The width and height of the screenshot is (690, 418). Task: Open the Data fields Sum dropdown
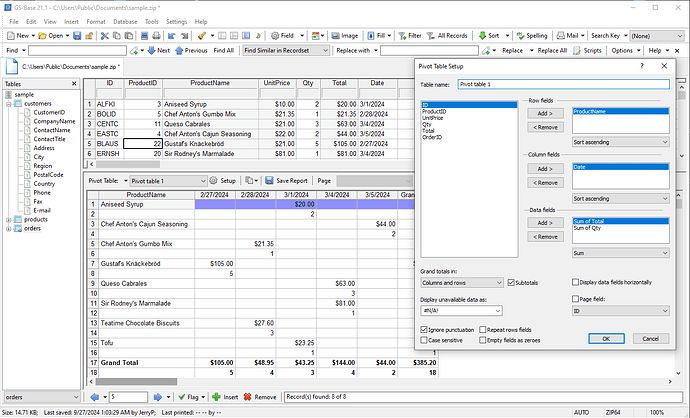[x=621, y=253]
